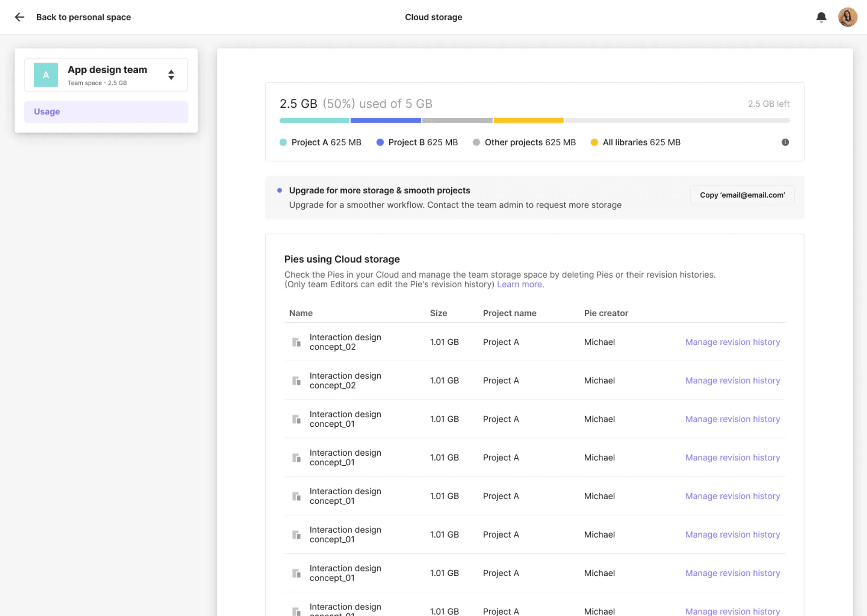Open the user profile avatar
This screenshot has height=616, width=867.
click(847, 17)
